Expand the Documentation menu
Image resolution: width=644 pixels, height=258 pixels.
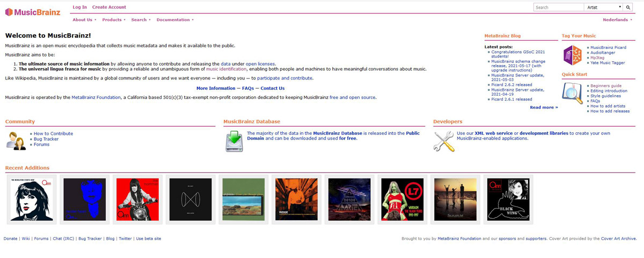[175, 20]
